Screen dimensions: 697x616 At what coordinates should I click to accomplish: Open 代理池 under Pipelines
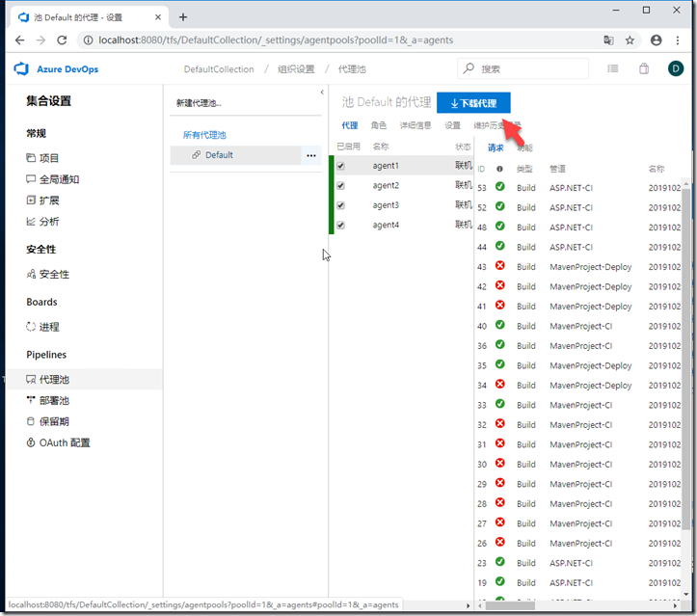click(x=85, y=380)
